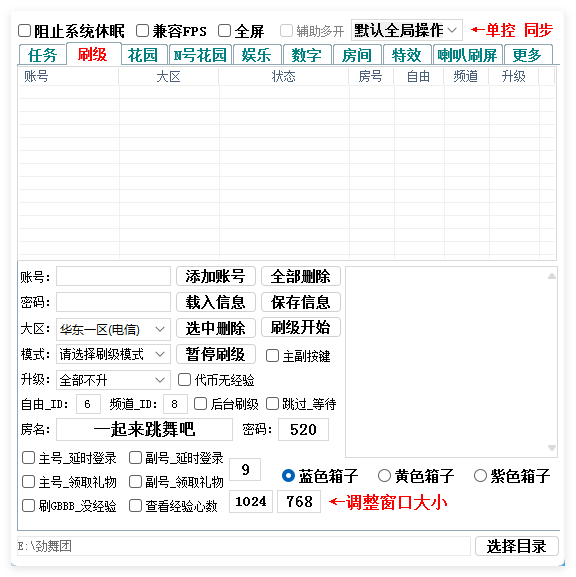Enable the 阻止系统休眠 checkbox
Image resolution: width=576 pixels, height=577 pixels.
tap(24, 31)
